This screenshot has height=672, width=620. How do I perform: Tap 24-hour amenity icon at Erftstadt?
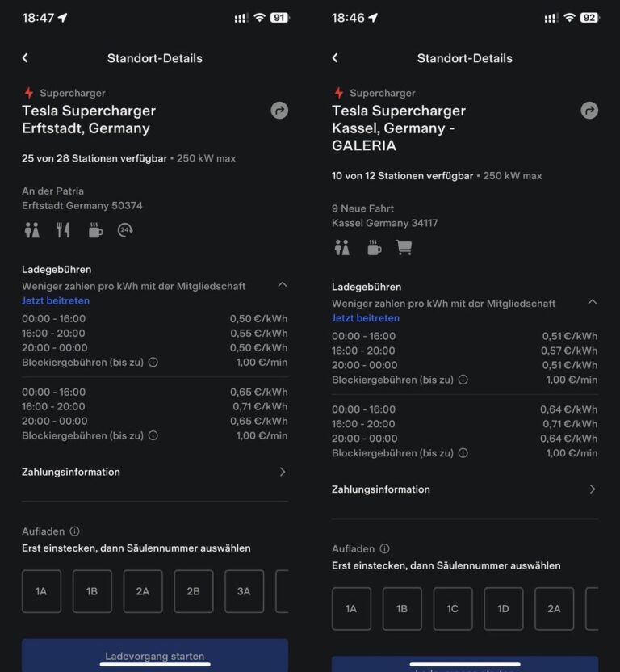point(124,230)
